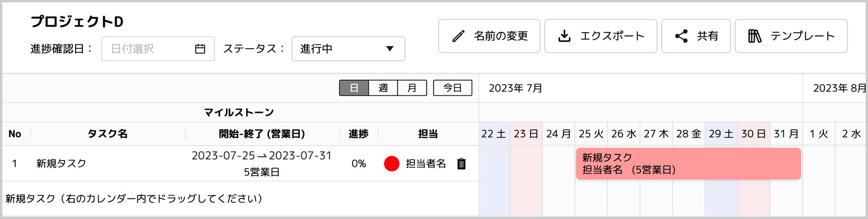This screenshot has width=868, height=219.
Task: Click the template books icon
Action: [x=755, y=36]
